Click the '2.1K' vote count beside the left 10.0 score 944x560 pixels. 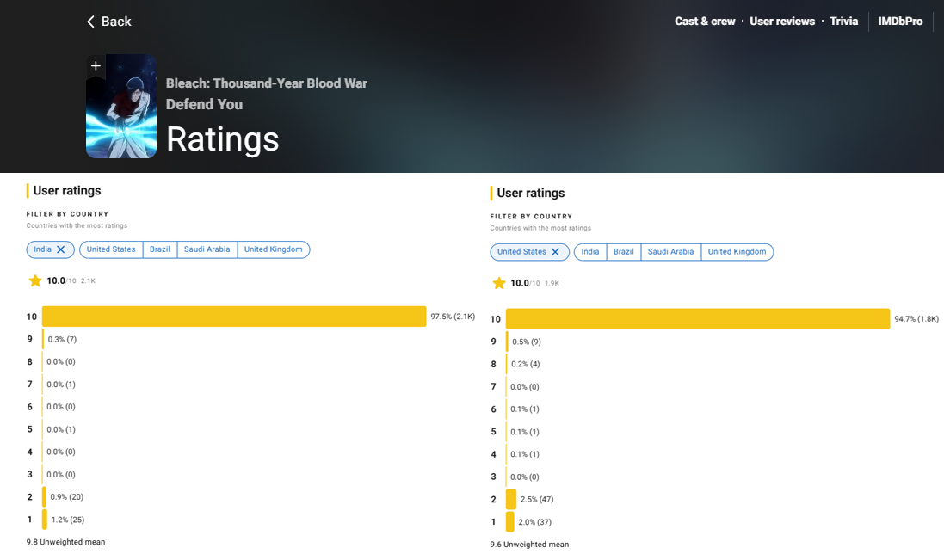[88, 281]
